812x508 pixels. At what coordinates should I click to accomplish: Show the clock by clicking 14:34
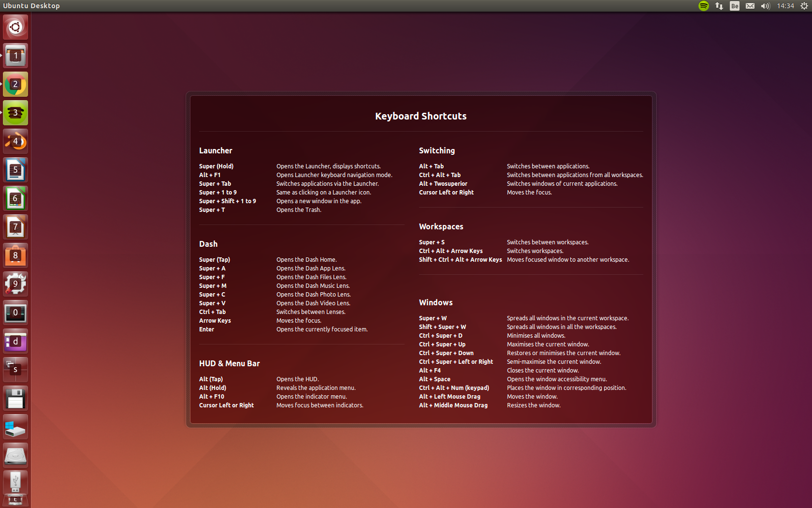785,6
